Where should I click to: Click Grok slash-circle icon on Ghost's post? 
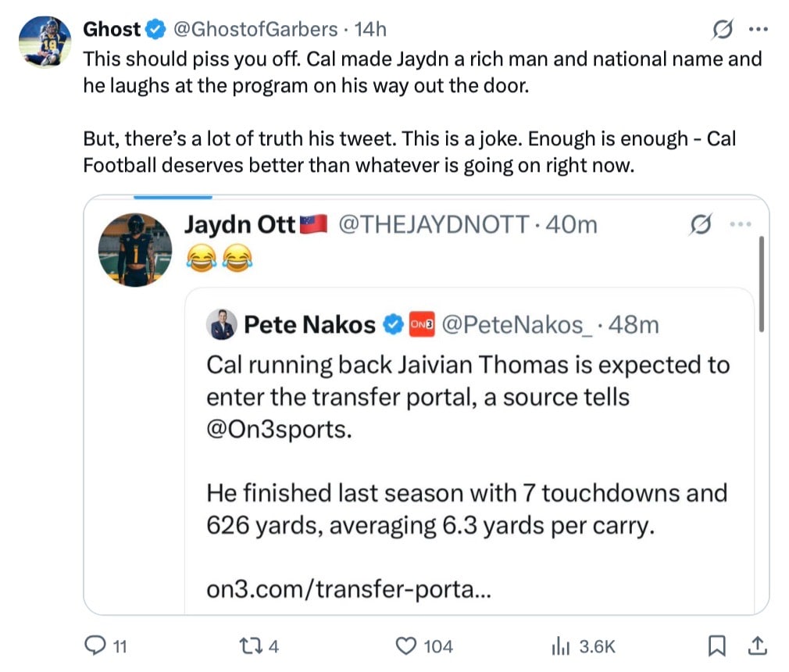pyautogui.click(x=723, y=29)
